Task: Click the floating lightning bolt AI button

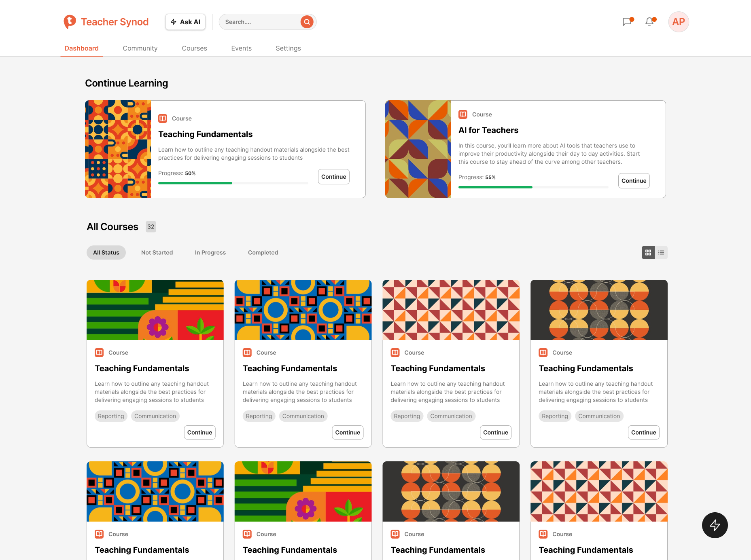Action: [715, 525]
